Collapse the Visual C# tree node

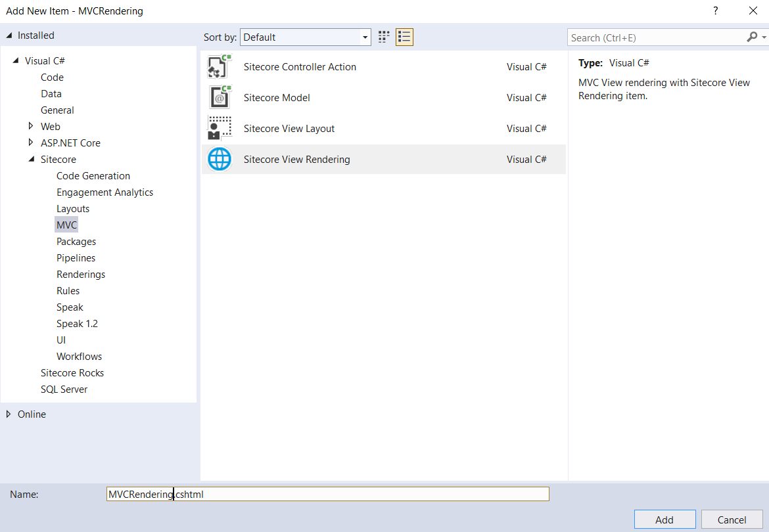tap(16, 60)
